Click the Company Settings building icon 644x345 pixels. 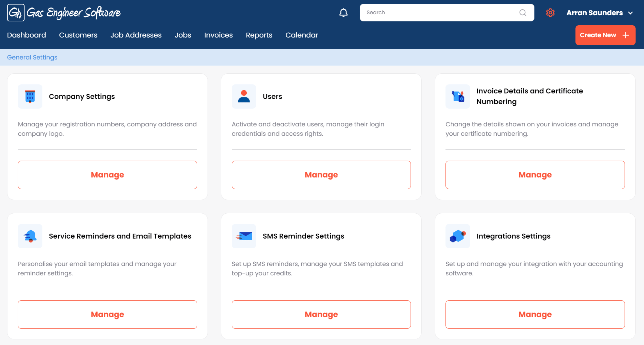tap(30, 96)
